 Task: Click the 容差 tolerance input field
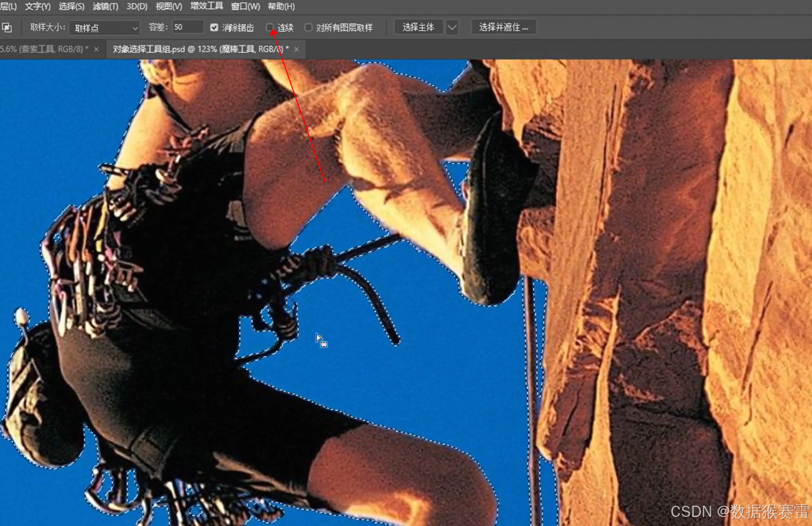pyautogui.click(x=187, y=27)
